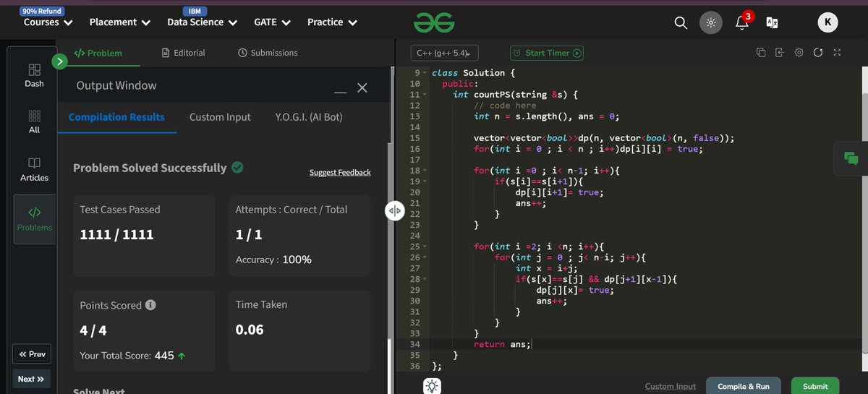Open Dash in the left sidebar
This screenshot has width=868, height=394.
point(34,75)
